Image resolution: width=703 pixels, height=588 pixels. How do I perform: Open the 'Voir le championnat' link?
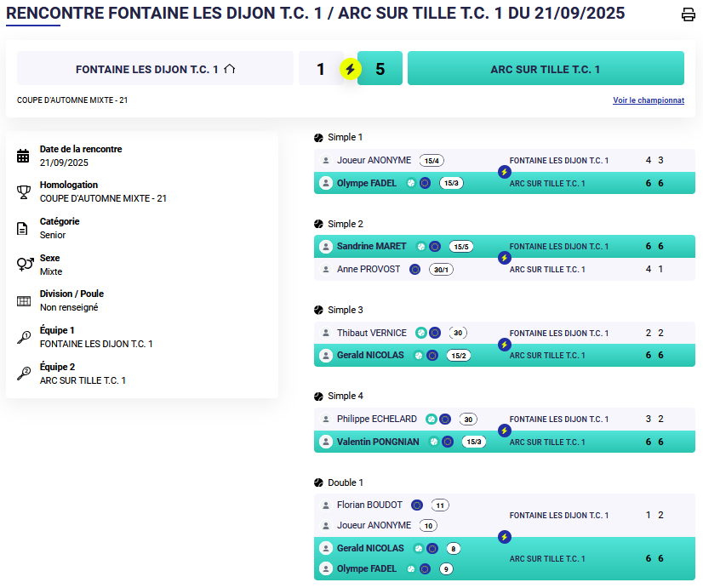point(648,100)
